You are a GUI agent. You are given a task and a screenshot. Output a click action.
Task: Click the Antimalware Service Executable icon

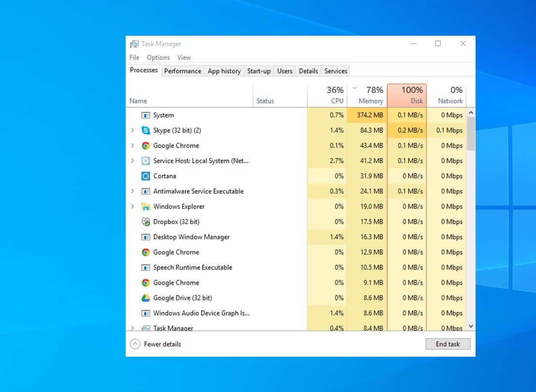click(x=145, y=191)
